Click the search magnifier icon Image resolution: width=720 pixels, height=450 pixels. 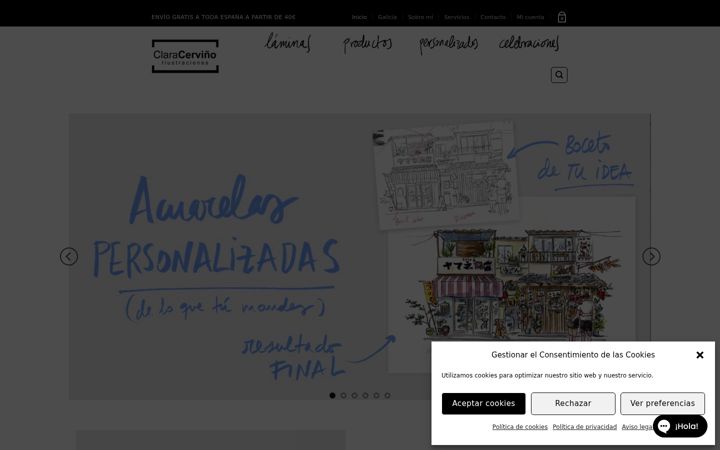coord(559,75)
